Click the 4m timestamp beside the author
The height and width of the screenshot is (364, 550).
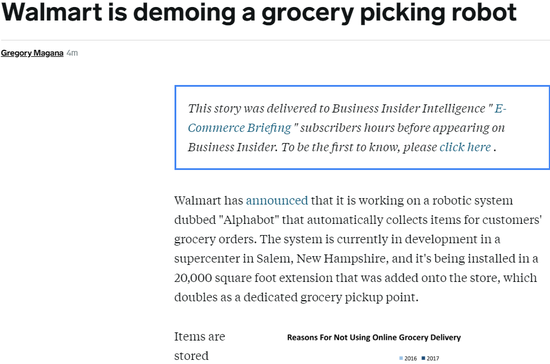72,53
